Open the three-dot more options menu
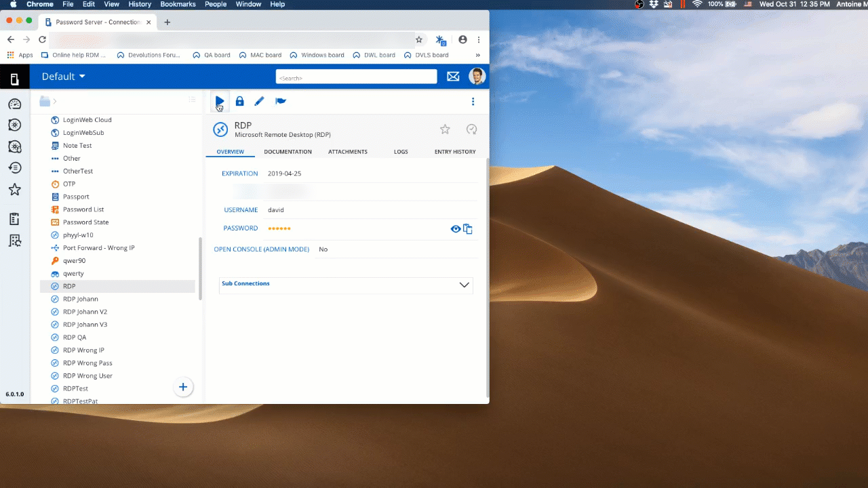The height and width of the screenshot is (488, 868). click(x=473, y=102)
